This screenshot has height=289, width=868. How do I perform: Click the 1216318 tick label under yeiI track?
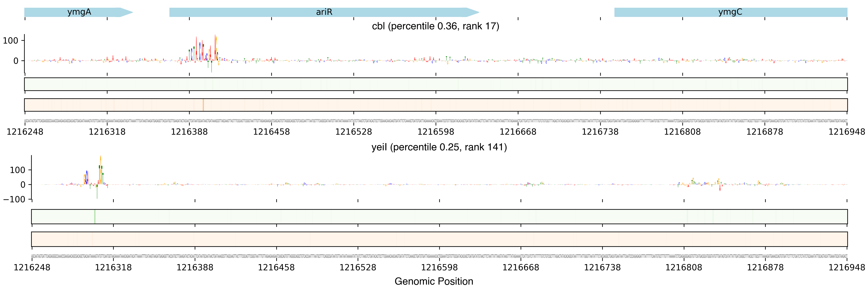tap(113, 268)
